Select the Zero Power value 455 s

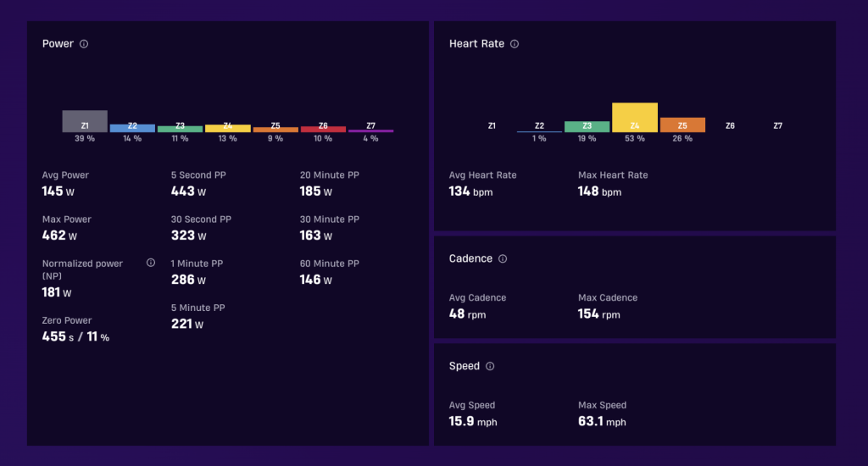pos(58,336)
